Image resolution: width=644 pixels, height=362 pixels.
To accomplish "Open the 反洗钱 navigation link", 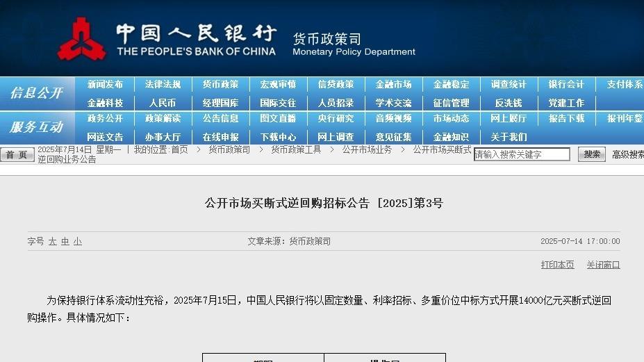I will pos(509,103).
